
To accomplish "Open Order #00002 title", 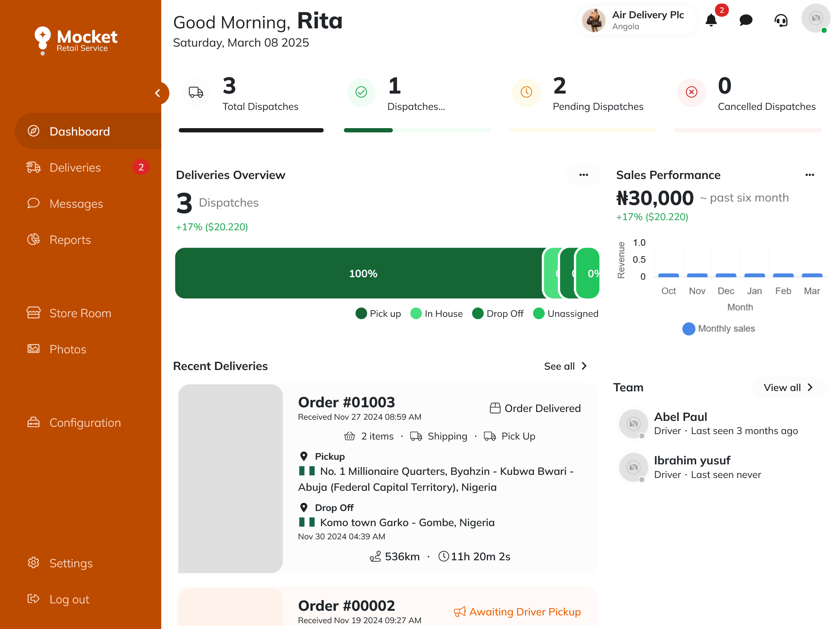I will tap(347, 606).
